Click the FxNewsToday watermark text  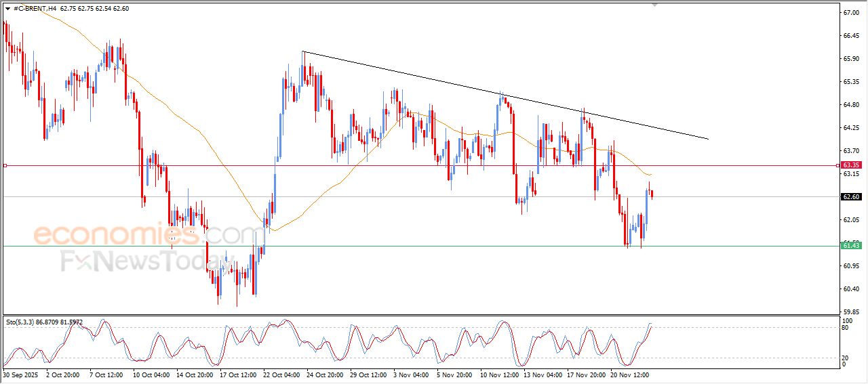pos(142,261)
